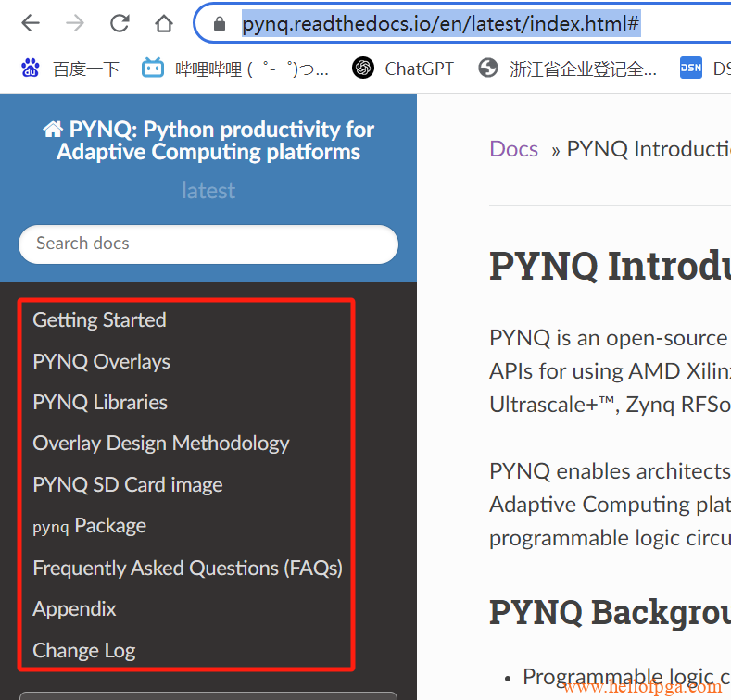Open Overlay Design Methodology section
The width and height of the screenshot is (731, 700).
pyautogui.click(x=161, y=444)
